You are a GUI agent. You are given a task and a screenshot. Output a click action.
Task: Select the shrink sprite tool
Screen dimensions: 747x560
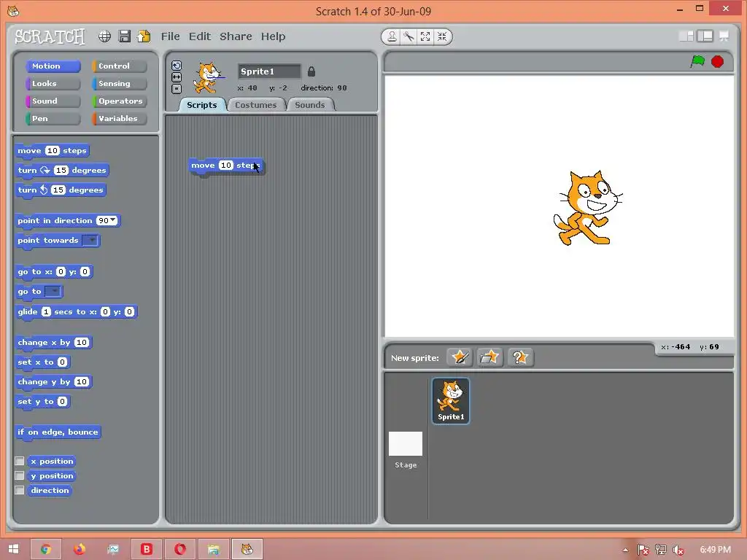coord(442,36)
